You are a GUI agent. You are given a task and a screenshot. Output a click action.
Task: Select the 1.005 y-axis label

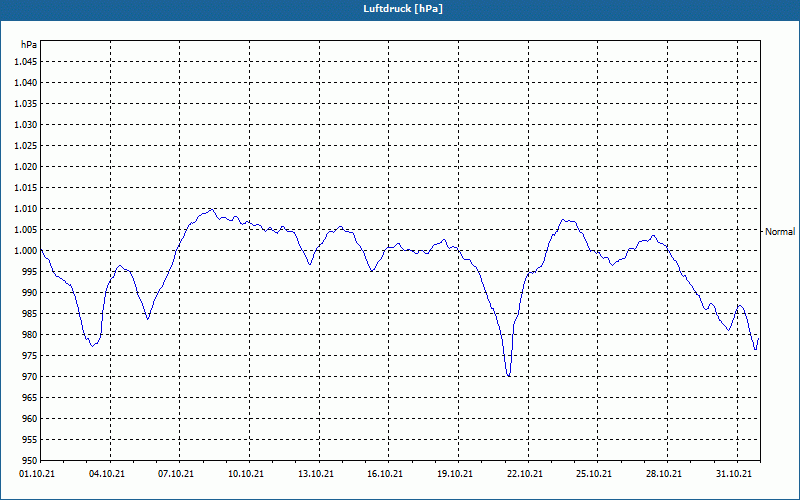click(27, 230)
